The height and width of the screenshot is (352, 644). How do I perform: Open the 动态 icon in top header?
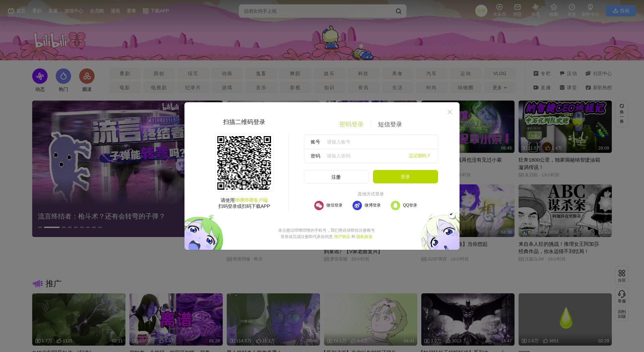pyautogui.click(x=536, y=7)
